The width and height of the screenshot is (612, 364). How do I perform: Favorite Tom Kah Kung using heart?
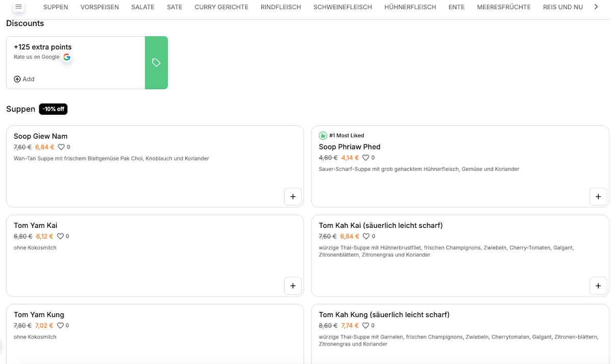tap(366, 326)
